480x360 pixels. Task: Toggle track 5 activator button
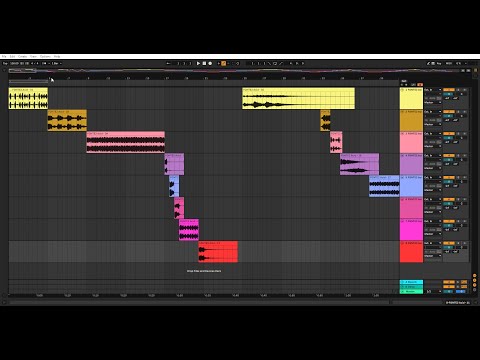coord(449,178)
